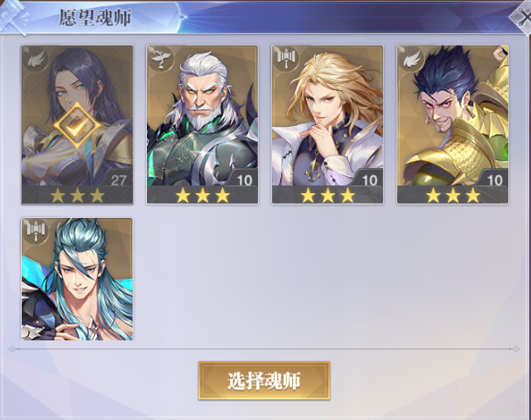The height and width of the screenshot is (420, 531).
Task: Click the shield class icon on the blonde man card
Action: point(286,59)
